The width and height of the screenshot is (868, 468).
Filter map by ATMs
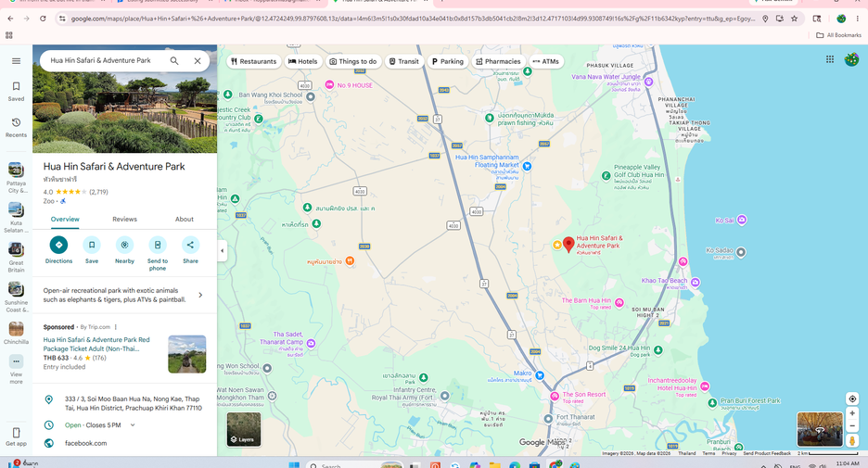546,61
